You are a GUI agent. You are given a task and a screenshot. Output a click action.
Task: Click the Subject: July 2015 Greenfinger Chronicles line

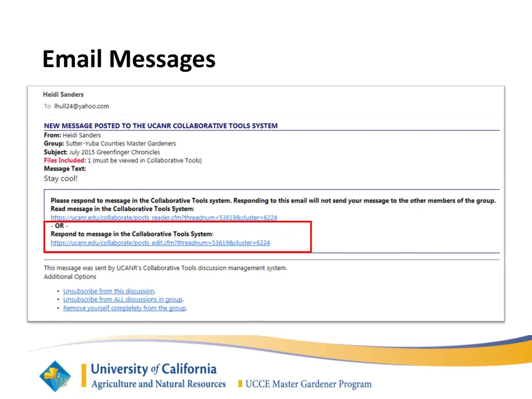coord(102,152)
